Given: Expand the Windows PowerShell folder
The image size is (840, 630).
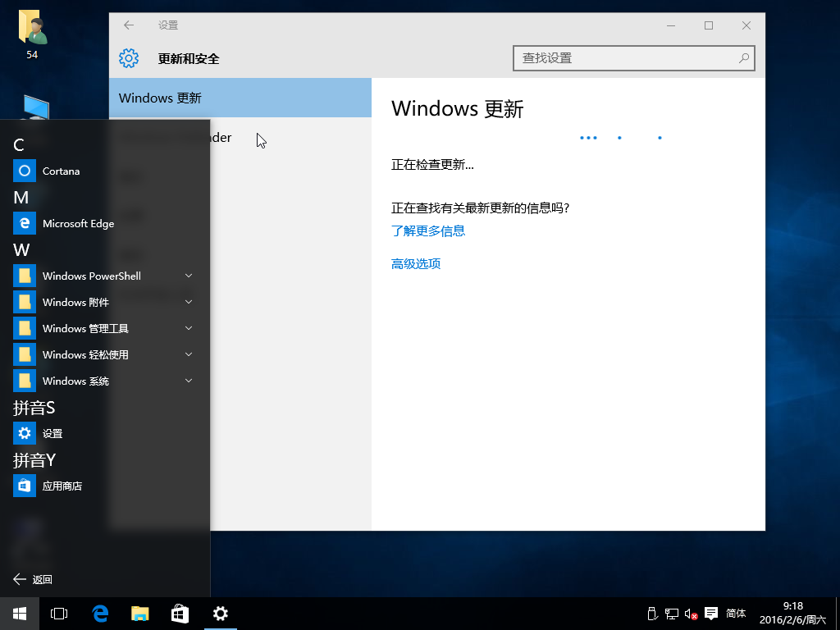Looking at the screenshot, I should [x=189, y=276].
